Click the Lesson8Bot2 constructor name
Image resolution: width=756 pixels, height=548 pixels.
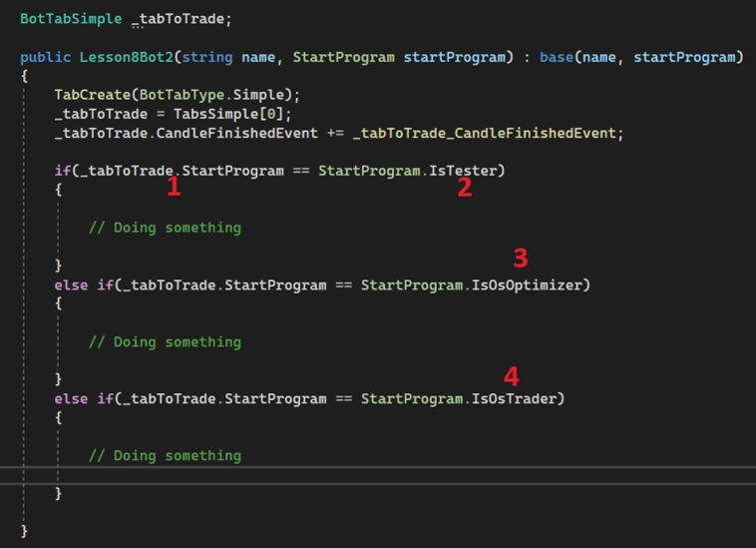tap(127, 58)
